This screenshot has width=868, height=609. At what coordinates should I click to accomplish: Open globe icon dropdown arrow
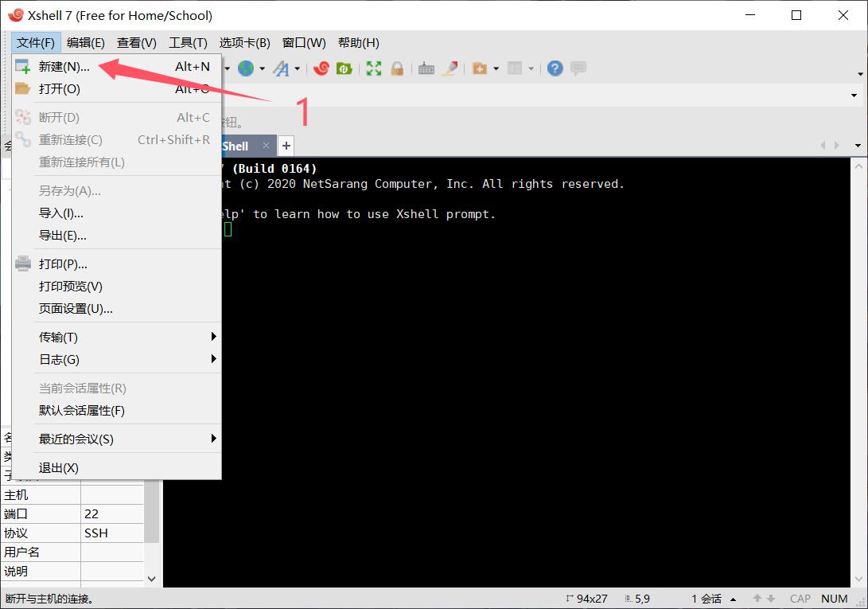[262, 68]
